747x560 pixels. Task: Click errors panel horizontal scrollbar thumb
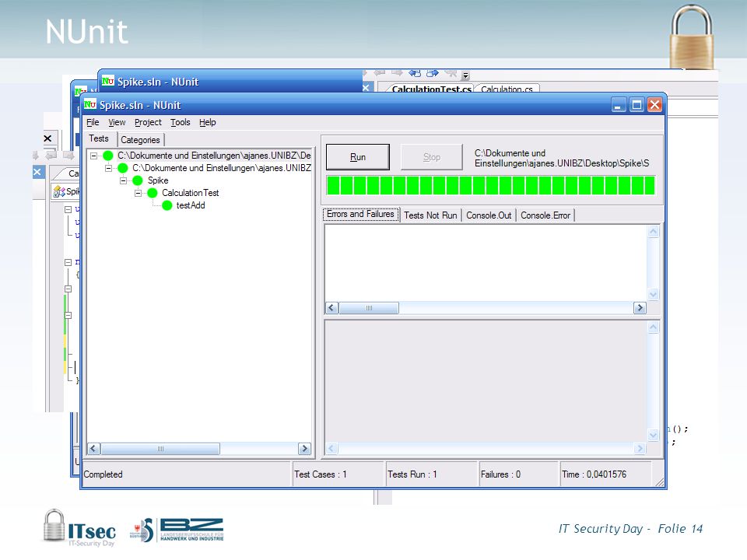click(369, 308)
